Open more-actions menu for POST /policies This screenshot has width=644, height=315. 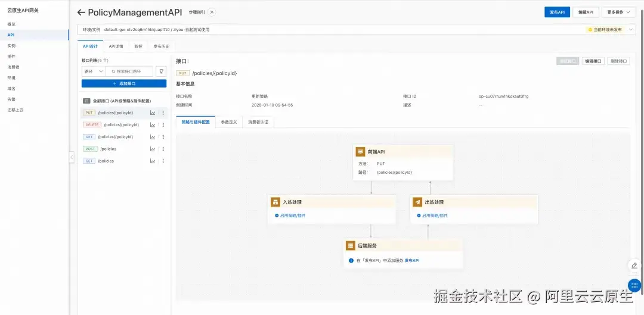click(163, 149)
